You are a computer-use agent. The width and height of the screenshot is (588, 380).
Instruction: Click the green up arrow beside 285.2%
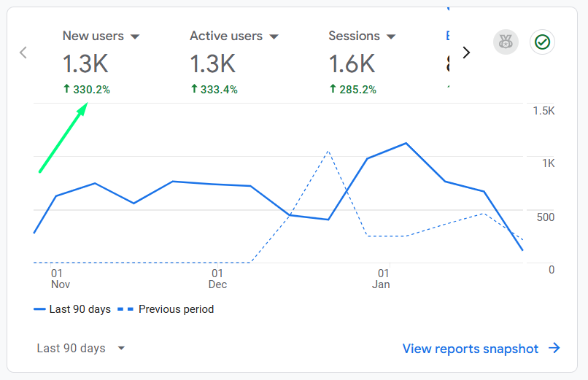point(333,90)
